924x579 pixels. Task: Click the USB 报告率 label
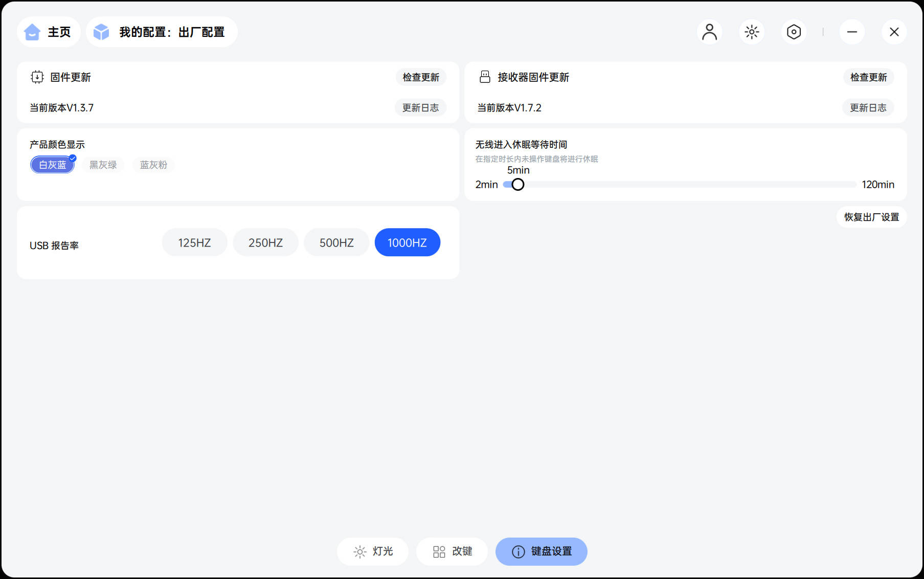tap(54, 246)
